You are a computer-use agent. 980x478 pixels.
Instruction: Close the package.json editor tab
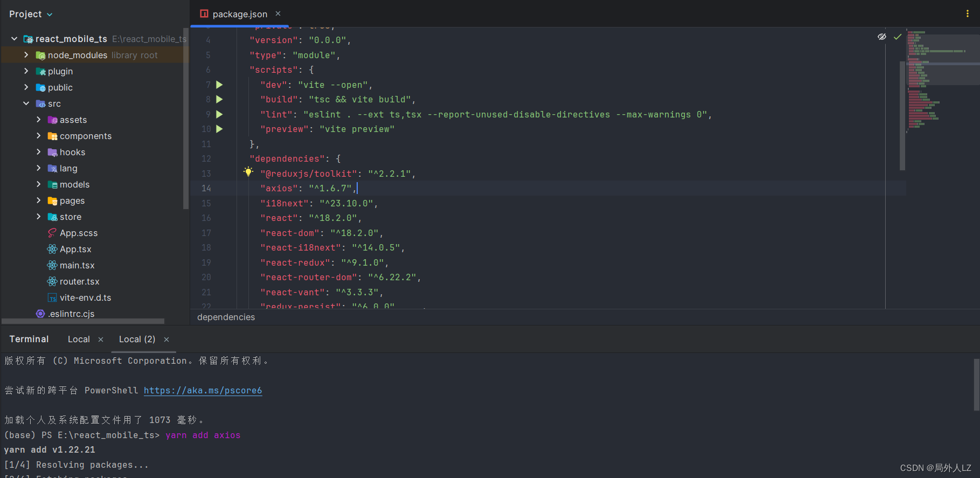pyautogui.click(x=278, y=13)
